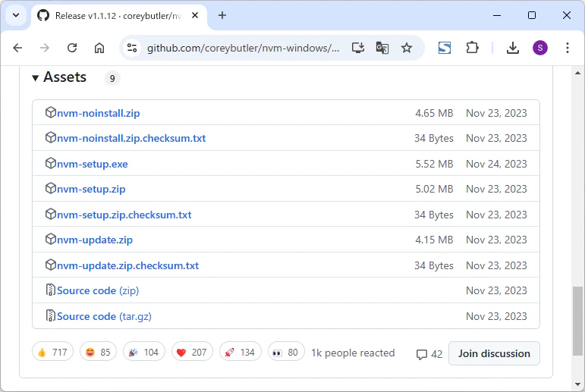Click the 4.65 MB size text
The width and height of the screenshot is (585, 392).
coord(434,113)
